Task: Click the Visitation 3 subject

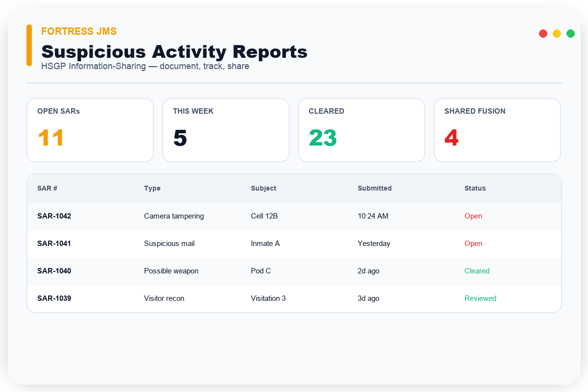Action: 269,298
